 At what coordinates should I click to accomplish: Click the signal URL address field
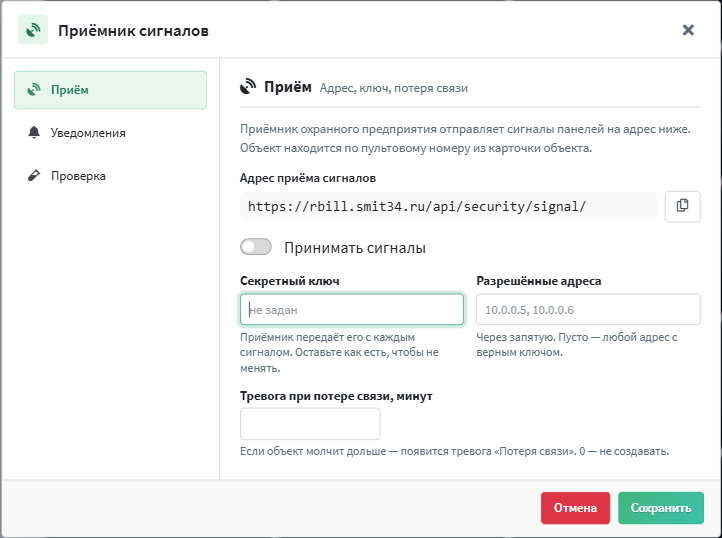click(x=448, y=206)
